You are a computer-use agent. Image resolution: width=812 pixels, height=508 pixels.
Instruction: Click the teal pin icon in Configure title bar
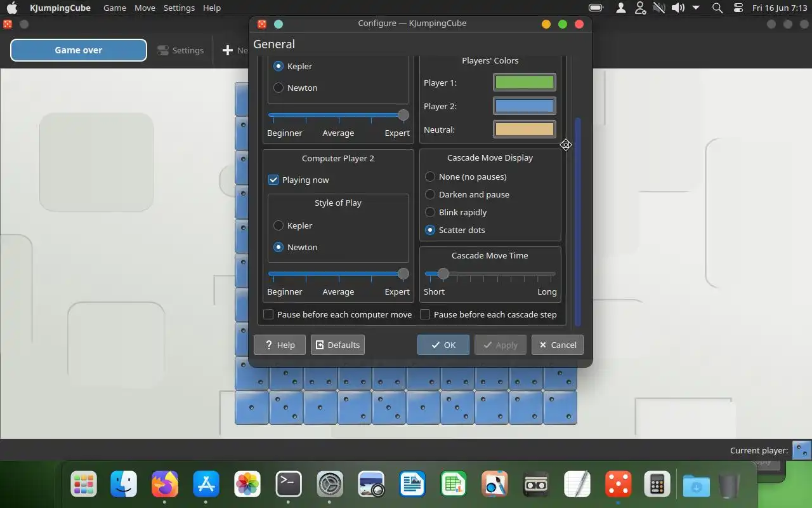pos(278,24)
